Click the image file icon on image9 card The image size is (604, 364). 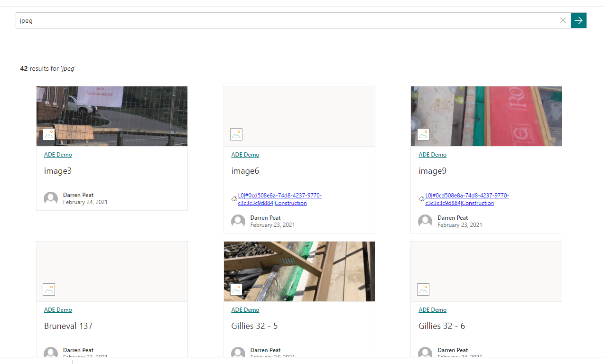[423, 134]
